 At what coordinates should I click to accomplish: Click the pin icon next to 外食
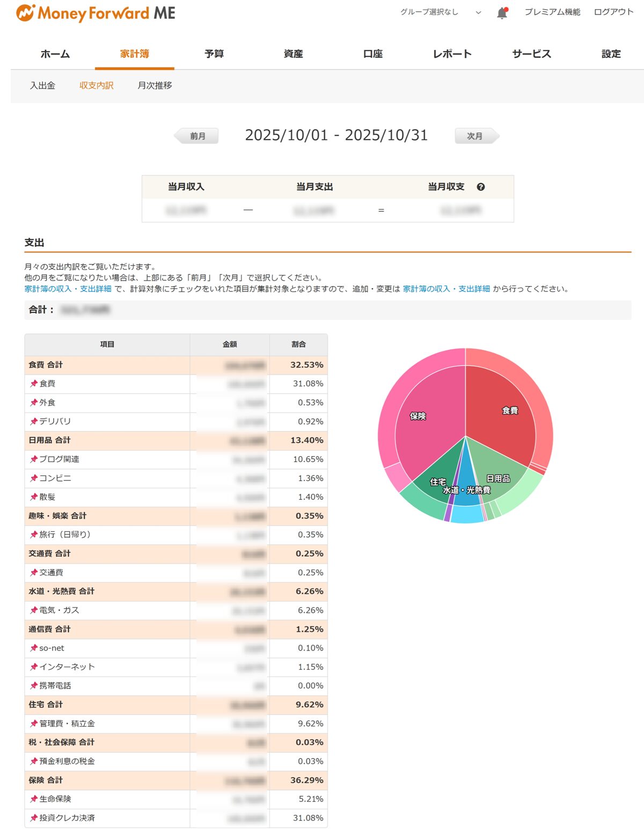(x=34, y=403)
